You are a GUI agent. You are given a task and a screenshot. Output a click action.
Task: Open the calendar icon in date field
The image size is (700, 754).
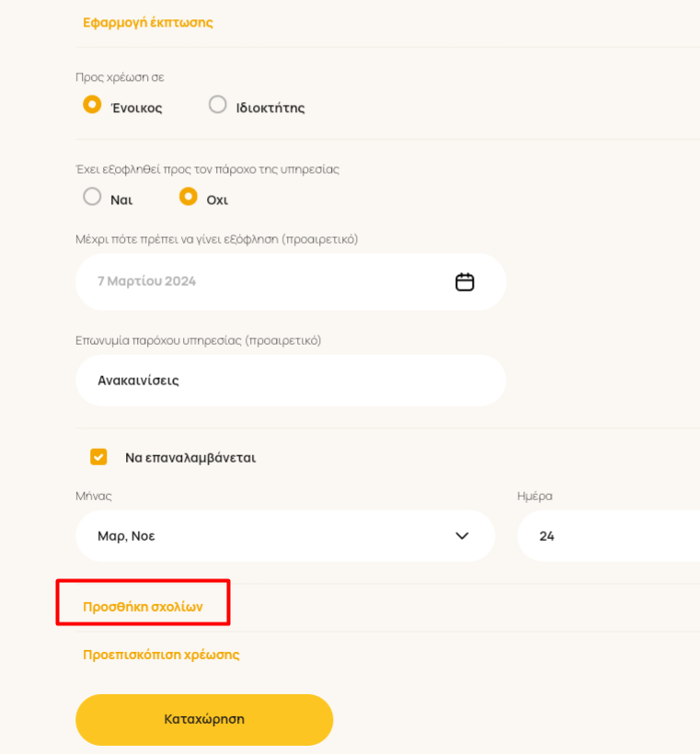[x=465, y=281]
